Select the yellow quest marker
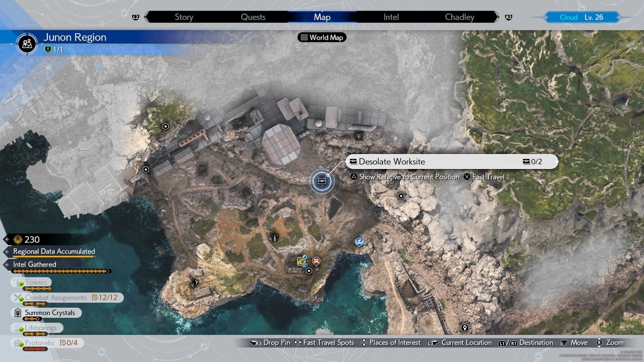 301,261
